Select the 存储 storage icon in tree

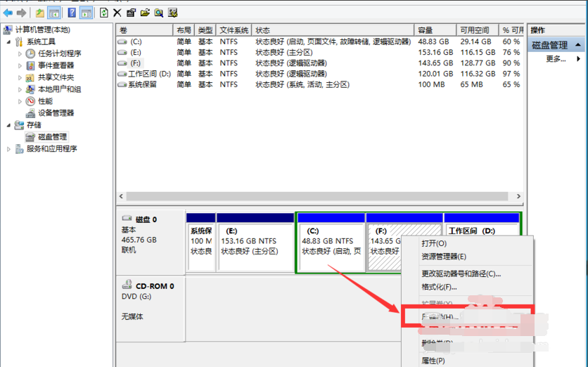pyautogui.click(x=19, y=125)
